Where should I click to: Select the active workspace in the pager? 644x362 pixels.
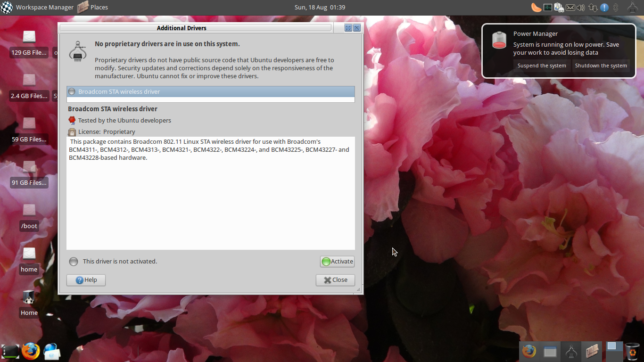pos(612,346)
